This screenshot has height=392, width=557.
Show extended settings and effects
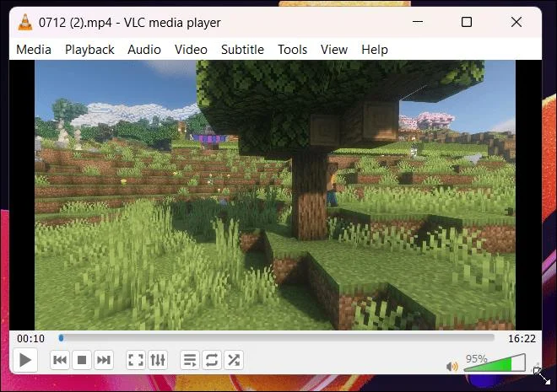[x=158, y=360]
